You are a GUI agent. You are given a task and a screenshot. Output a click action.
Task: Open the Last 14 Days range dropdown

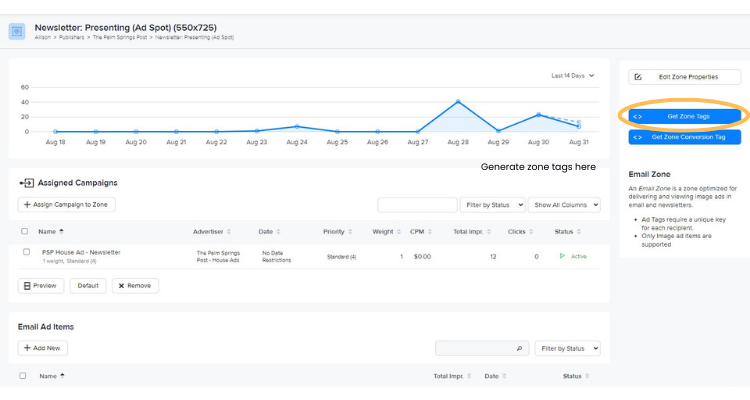click(x=573, y=75)
